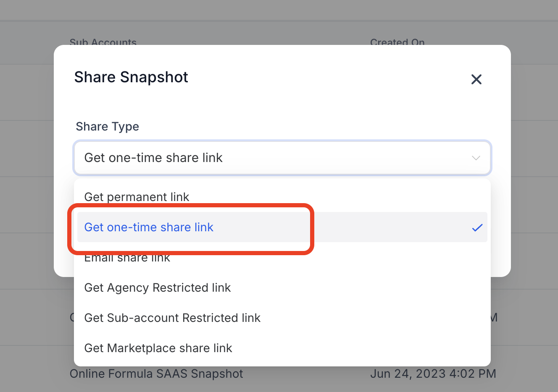The height and width of the screenshot is (392, 558).
Task: Click the empty space right of the dialog title
Action: click(328, 77)
